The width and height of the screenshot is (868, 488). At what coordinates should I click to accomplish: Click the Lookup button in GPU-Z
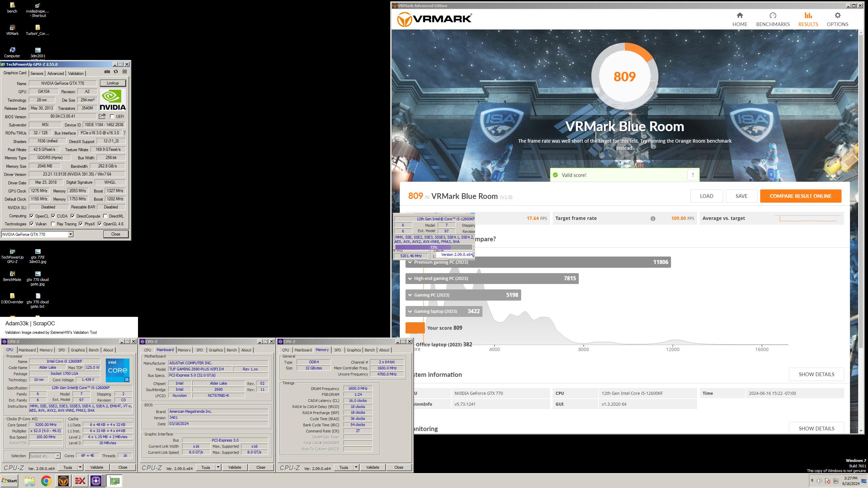113,83
